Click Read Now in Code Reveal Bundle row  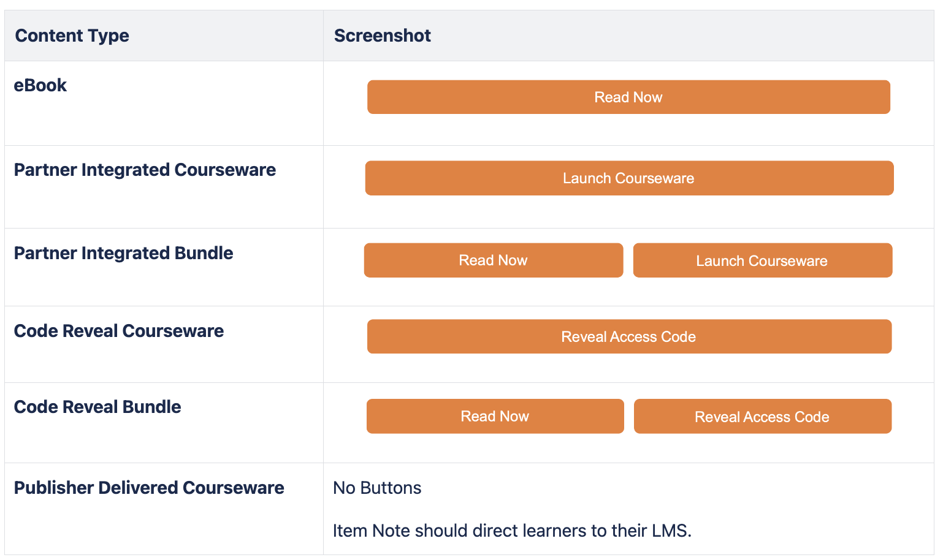pyautogui.click(x=495, y=416)
